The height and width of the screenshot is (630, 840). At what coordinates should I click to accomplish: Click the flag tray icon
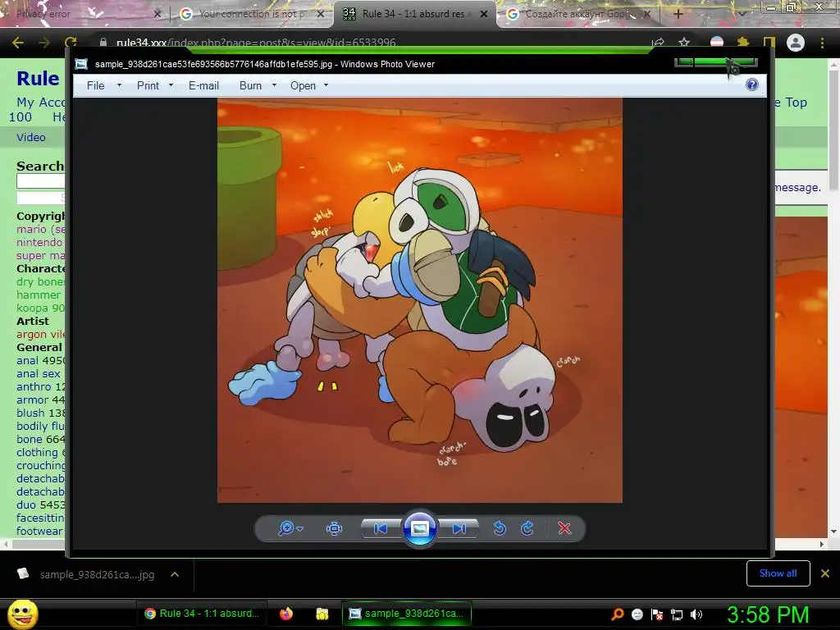coord(657,614)
